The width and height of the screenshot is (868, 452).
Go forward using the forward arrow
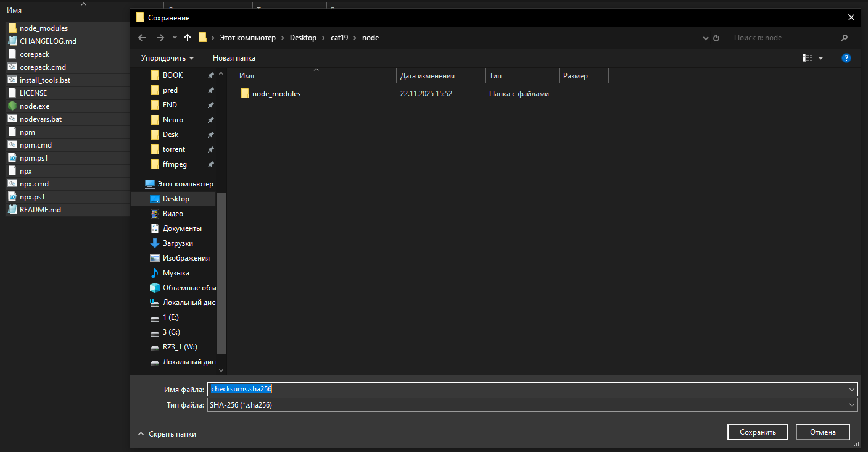click(160, 38)
